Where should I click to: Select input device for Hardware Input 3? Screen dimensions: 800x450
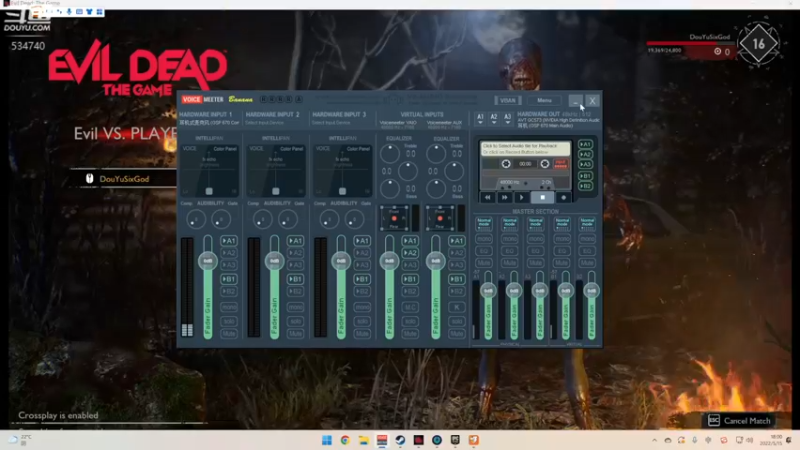click(331, 123)
